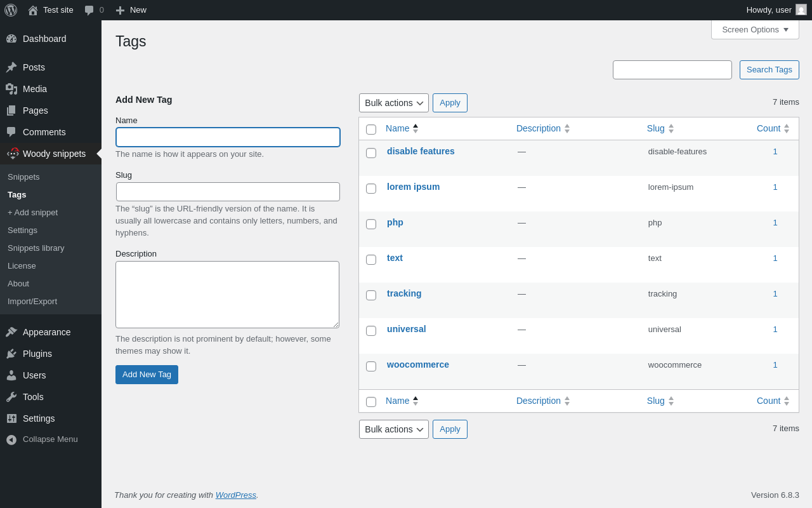Click into the tag Description textarea
Viewport: 812px width, 508px height.
point(227,295)
